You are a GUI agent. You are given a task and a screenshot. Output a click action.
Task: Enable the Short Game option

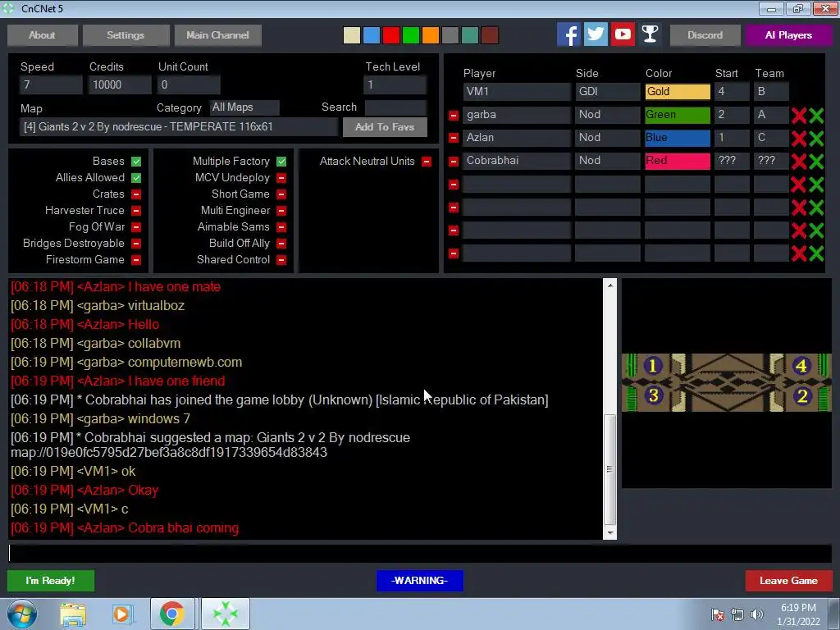tap(281, 194)
